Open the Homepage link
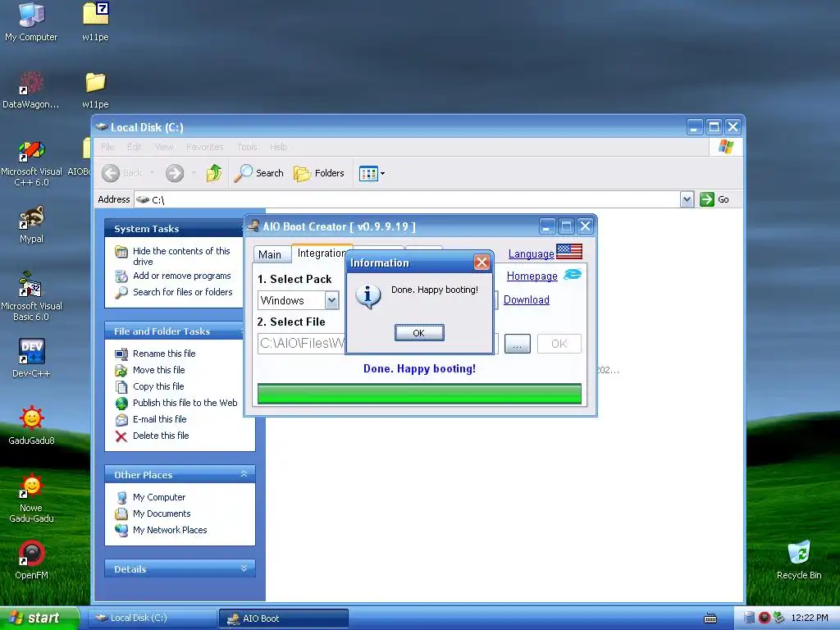This screenshot has height=630, width=840. click(x=532, y=276)
